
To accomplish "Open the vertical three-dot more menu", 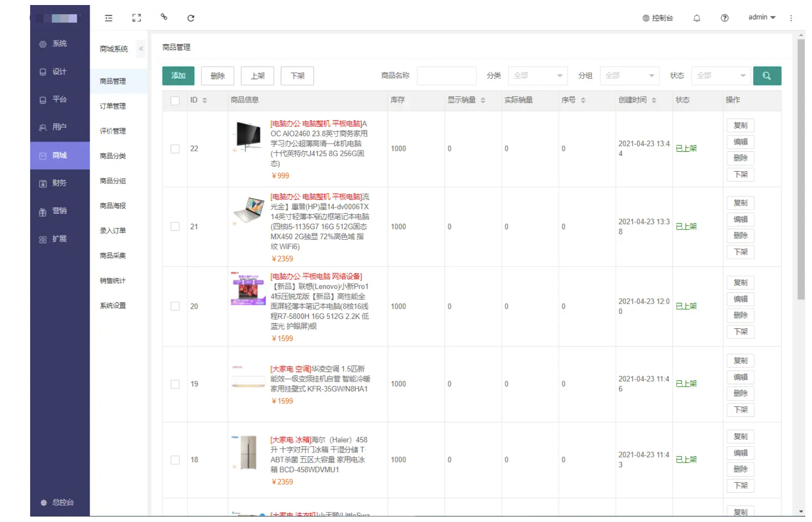I will click(791, 18).
